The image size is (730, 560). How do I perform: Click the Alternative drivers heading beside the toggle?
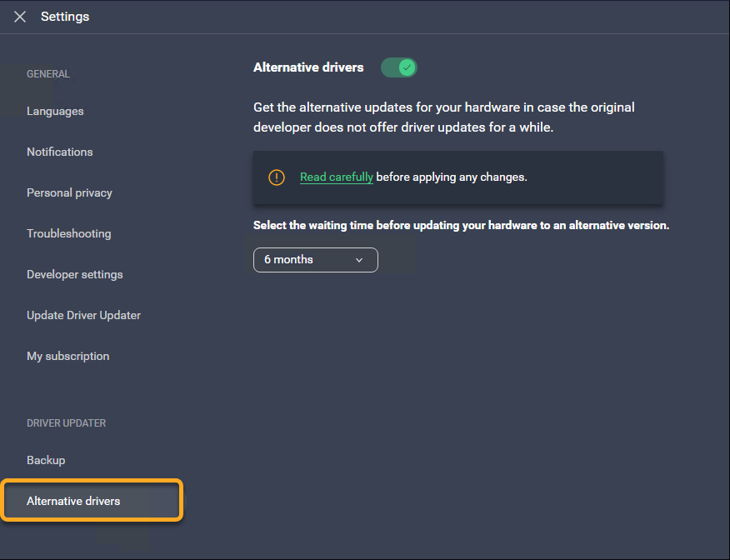point(308,67)
